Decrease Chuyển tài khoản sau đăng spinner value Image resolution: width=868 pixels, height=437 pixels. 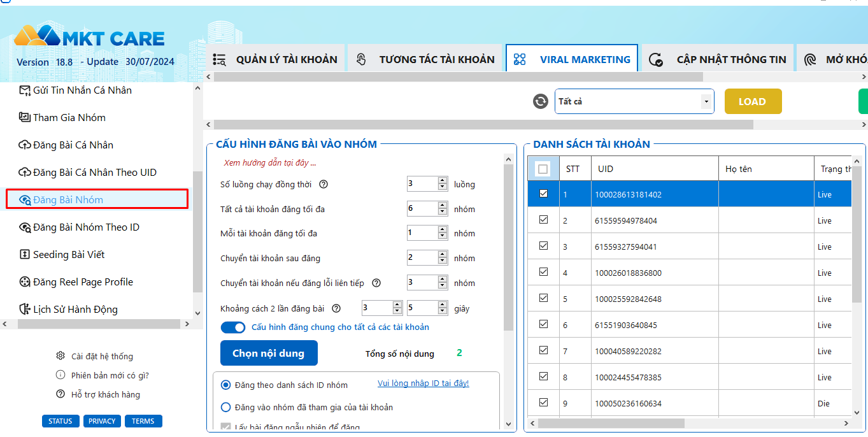point(443,261)
